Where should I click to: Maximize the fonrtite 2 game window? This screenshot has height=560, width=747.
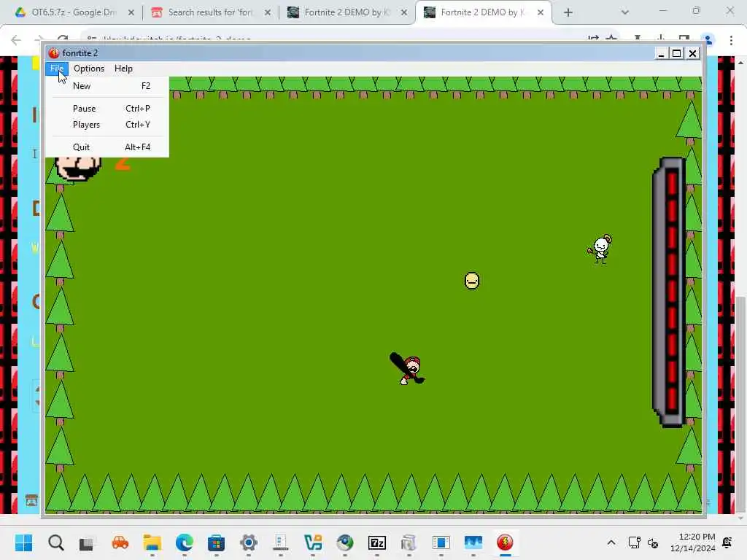[x=676, y=53]
